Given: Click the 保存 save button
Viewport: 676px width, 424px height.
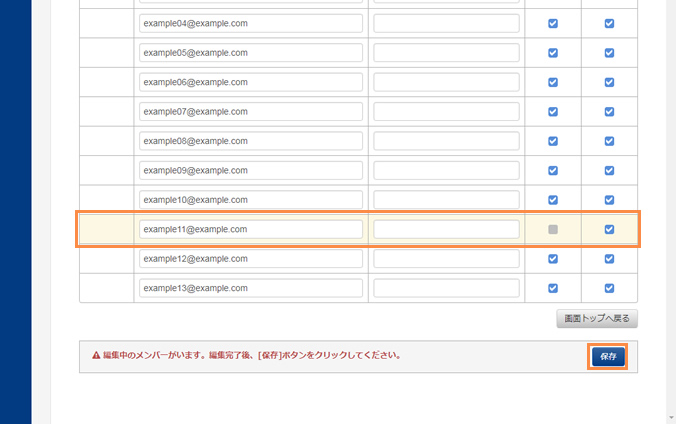Looking at the screenshot, I should click(608, 356).
